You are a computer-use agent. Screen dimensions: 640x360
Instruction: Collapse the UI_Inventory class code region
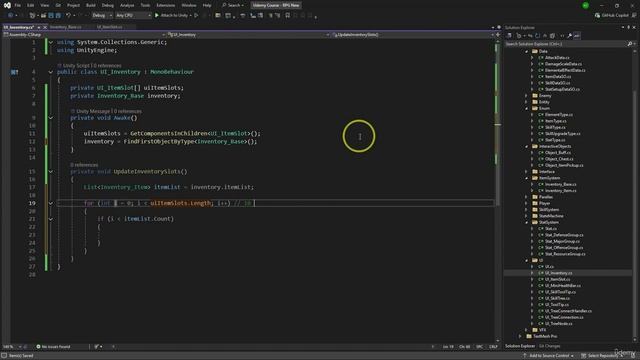click(51, 72)
